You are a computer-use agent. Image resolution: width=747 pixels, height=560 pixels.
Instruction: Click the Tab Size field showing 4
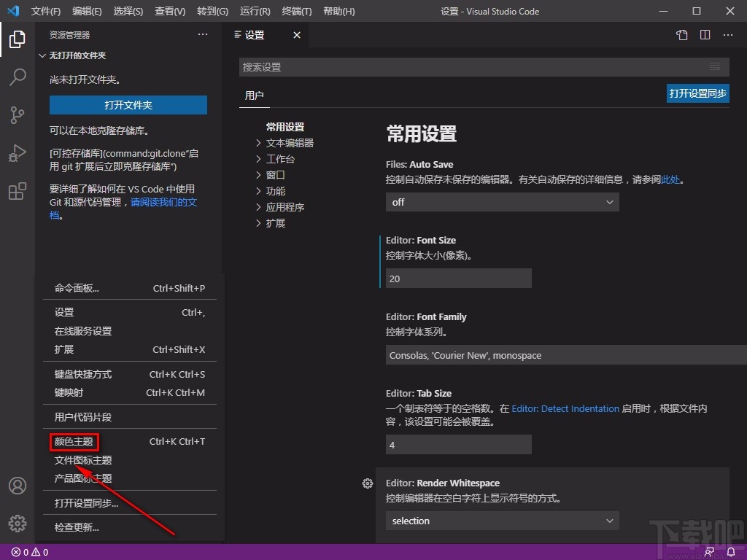coord(458,445)
